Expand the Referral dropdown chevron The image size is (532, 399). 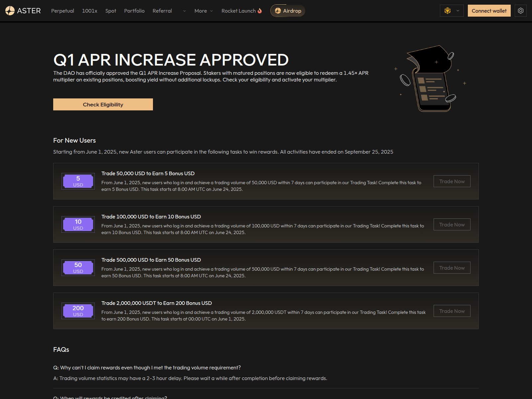[x=184, y=11]
